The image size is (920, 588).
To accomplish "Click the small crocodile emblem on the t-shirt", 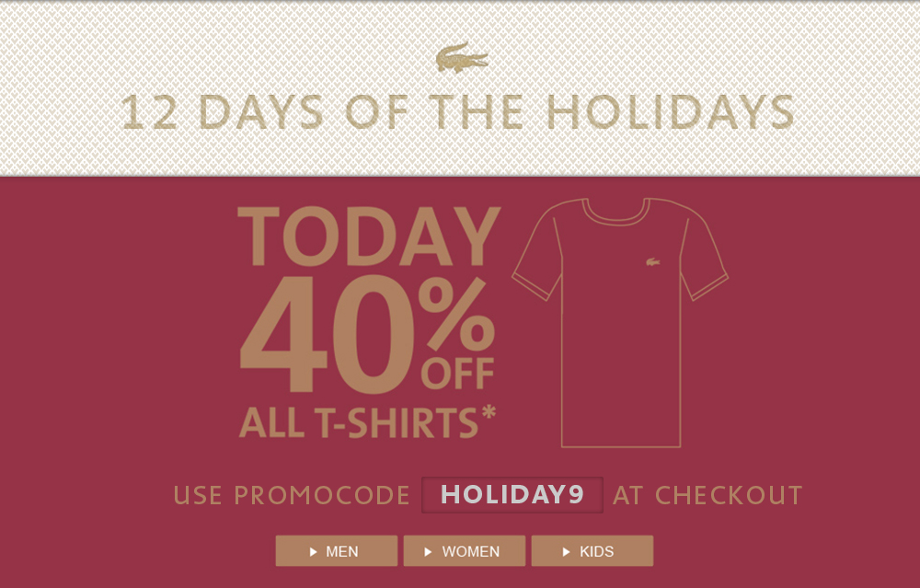I will 652,262.
